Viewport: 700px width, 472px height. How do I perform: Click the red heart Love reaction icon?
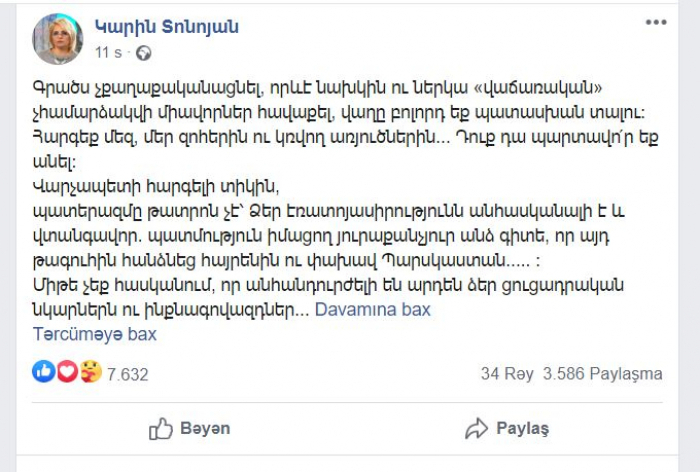pos(67,372)
